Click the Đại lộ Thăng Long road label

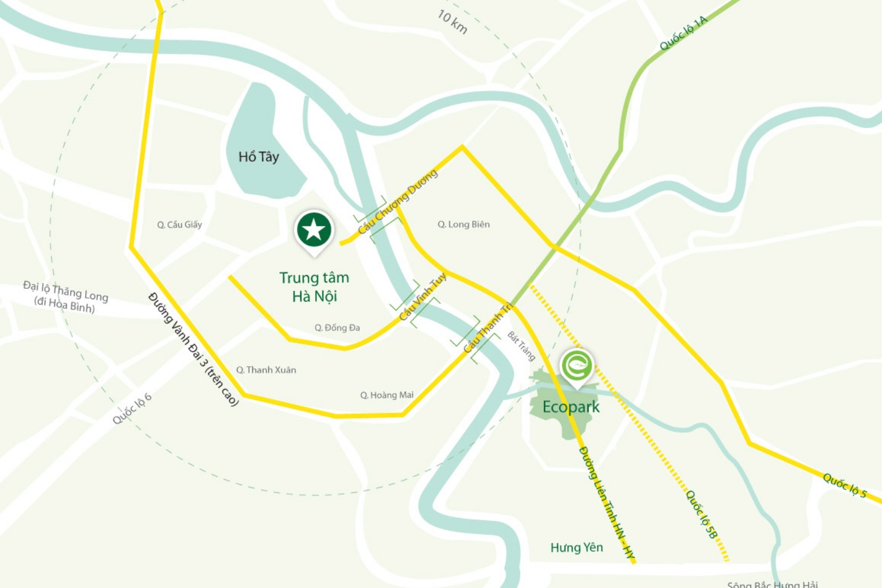65,297
